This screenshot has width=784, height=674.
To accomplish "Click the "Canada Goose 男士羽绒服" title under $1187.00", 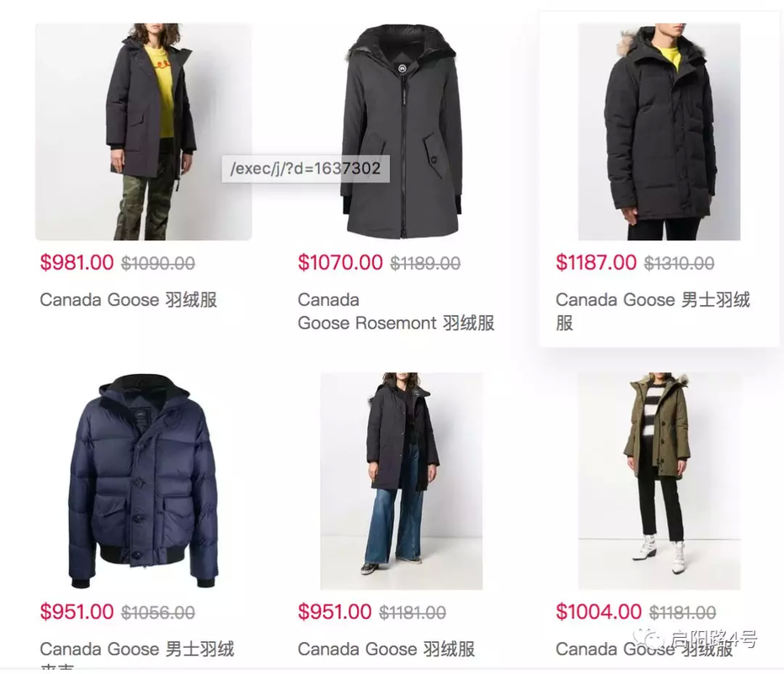I will (653, 312).
